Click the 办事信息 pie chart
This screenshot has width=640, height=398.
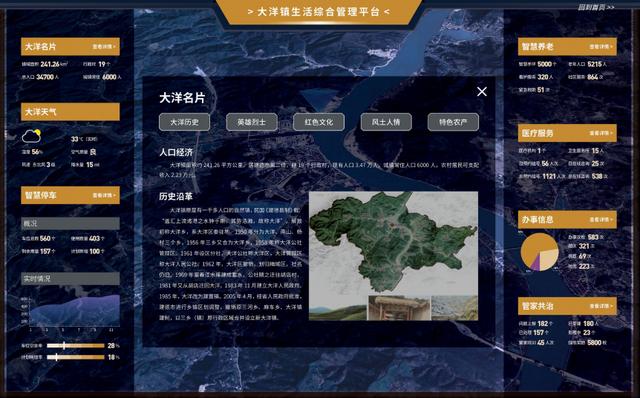[x=540, y=252]
